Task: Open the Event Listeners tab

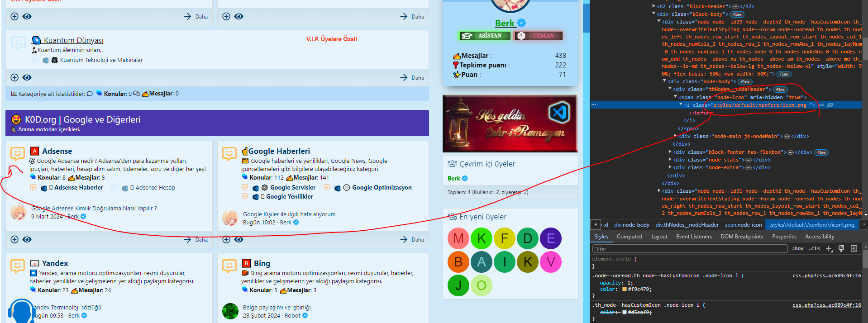Action: pyautogui.click(x=694, y=237)
